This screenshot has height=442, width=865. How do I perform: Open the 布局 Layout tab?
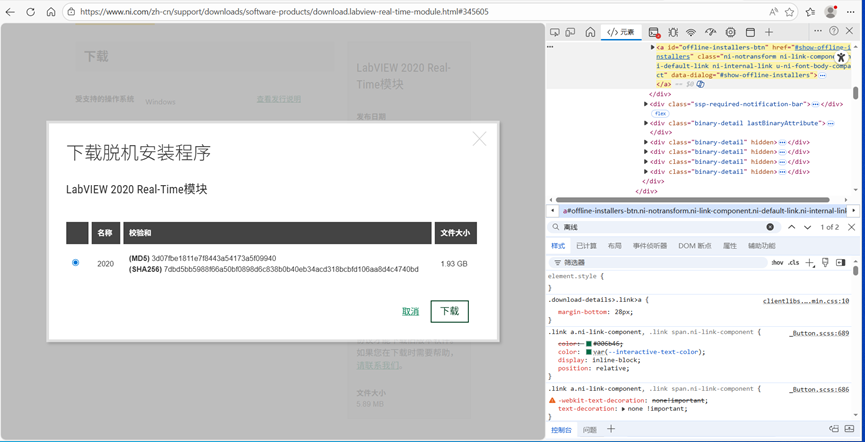(x=615, y=246)
